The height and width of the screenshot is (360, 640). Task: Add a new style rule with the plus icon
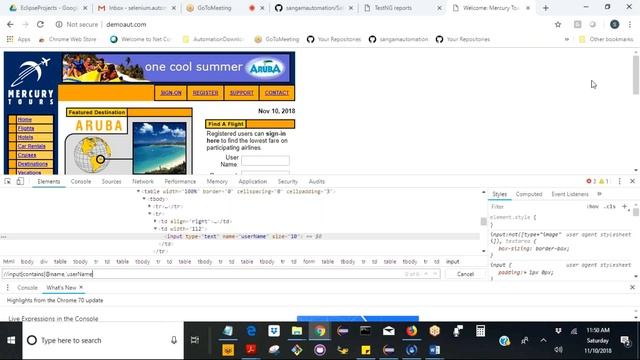(x=624, y=207)
